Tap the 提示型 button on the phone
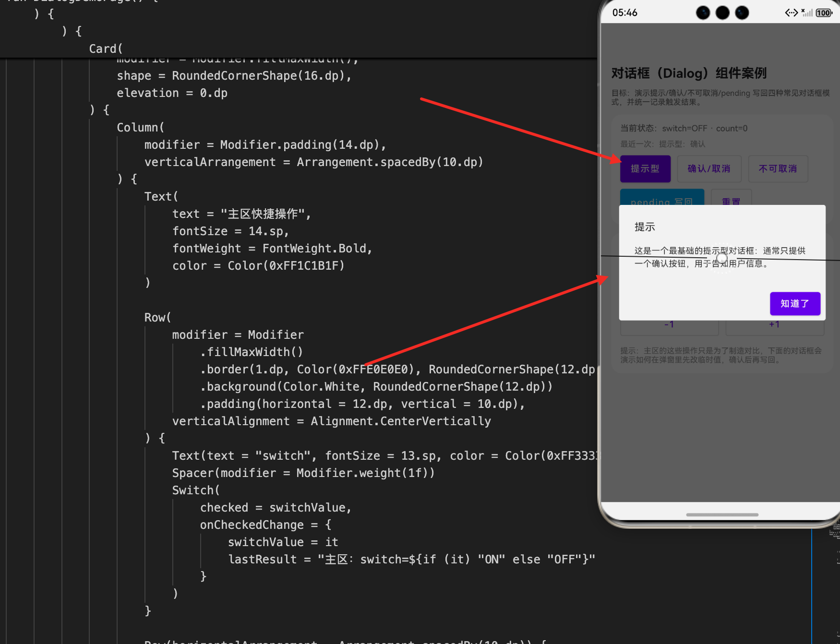The width and height of the screenshot is (840, 644). 645,168
